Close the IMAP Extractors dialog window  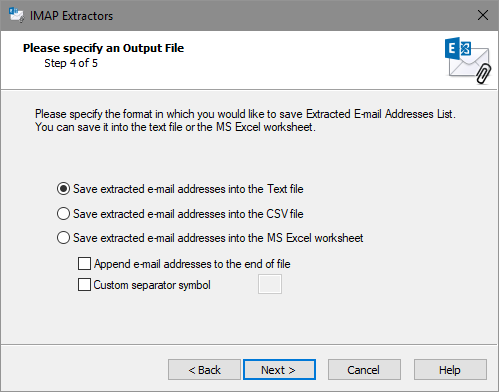[x=483, y=15]
